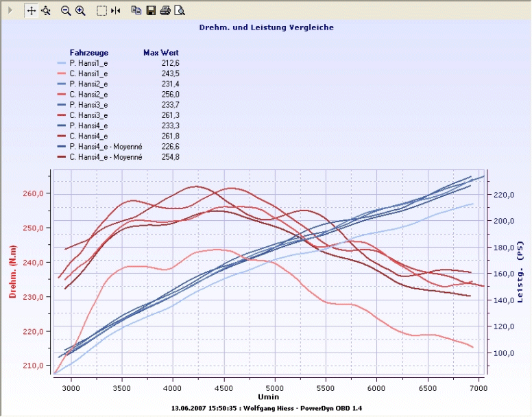Click the Max Wert legend column header
The height and width of the screenshot is (417, 532).
tap(161, 52)
